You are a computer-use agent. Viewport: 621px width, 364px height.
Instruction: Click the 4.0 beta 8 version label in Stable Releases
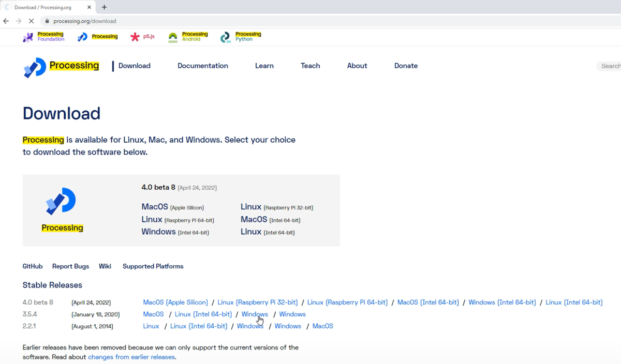tap(38, 302)
